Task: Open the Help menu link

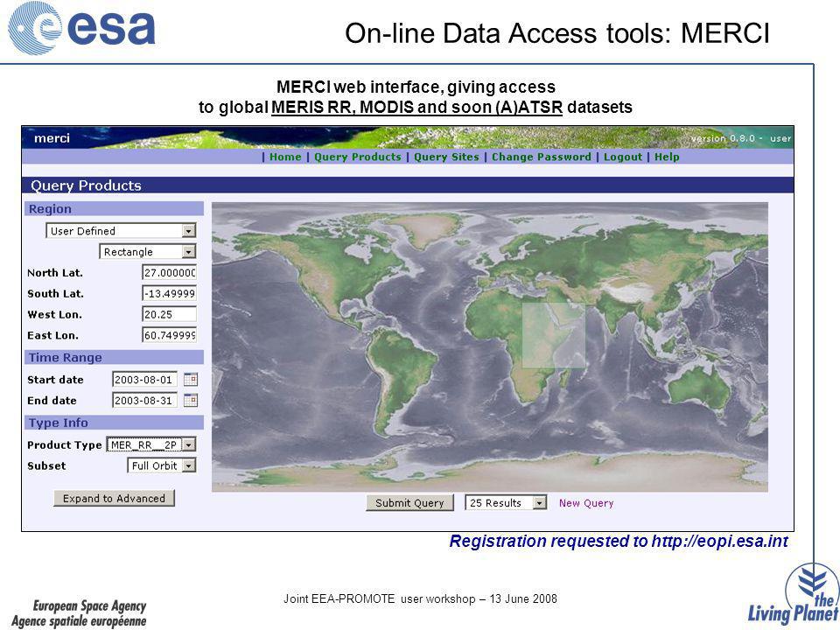Action: [x=667, y=157]
